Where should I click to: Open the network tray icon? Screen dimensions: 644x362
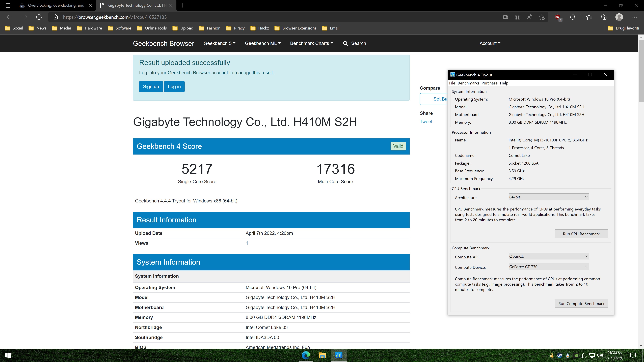click(x=592, y=355)
